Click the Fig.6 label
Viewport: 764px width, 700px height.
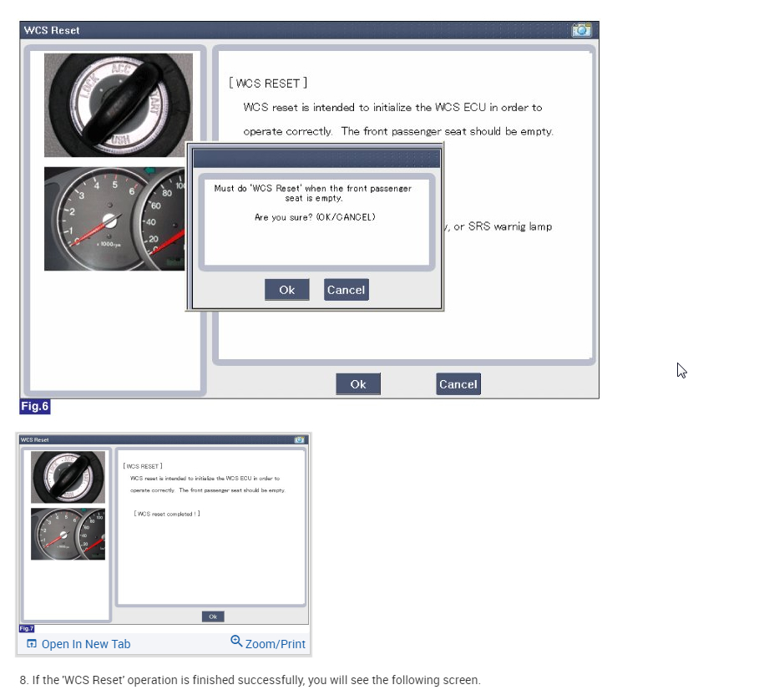(x=34, y=407)
